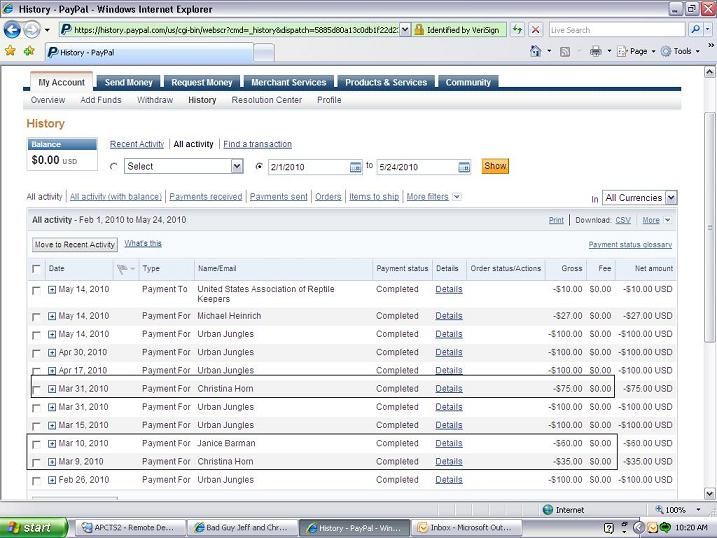This screenshot has width=717, height=538.
Task: Click the help question mark tray icon
Action: pos(609,528)
